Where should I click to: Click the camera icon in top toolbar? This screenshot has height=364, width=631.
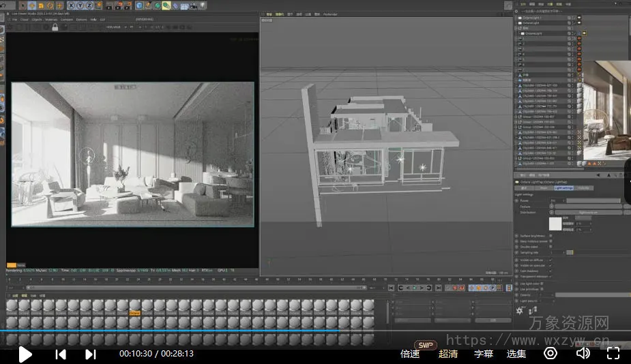click(x=193, y=5)
